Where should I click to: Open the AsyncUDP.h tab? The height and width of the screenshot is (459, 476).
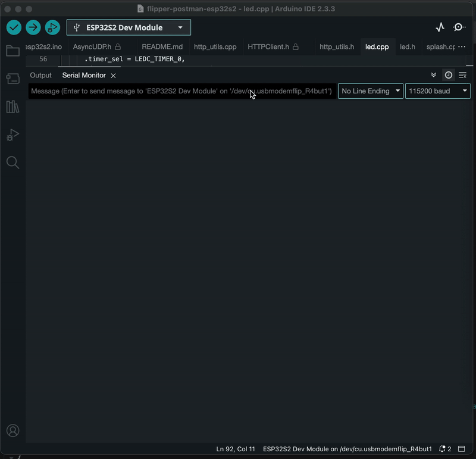92,47
